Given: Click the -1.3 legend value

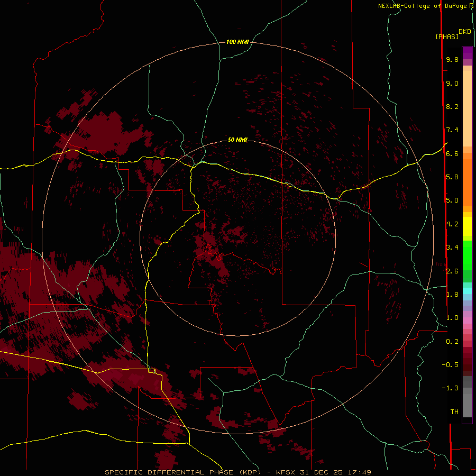Looking at the screenshot, I should point(450,388).
